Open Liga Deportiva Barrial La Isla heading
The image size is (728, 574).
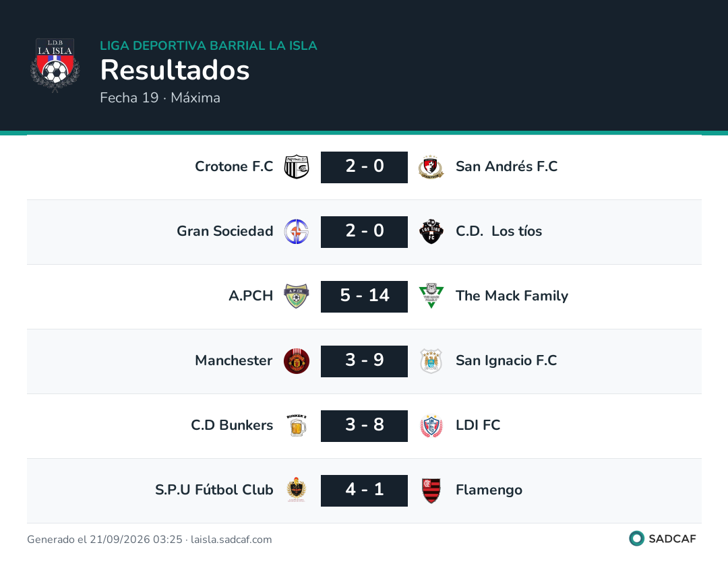pyautogui.click(x=208, y=45)
